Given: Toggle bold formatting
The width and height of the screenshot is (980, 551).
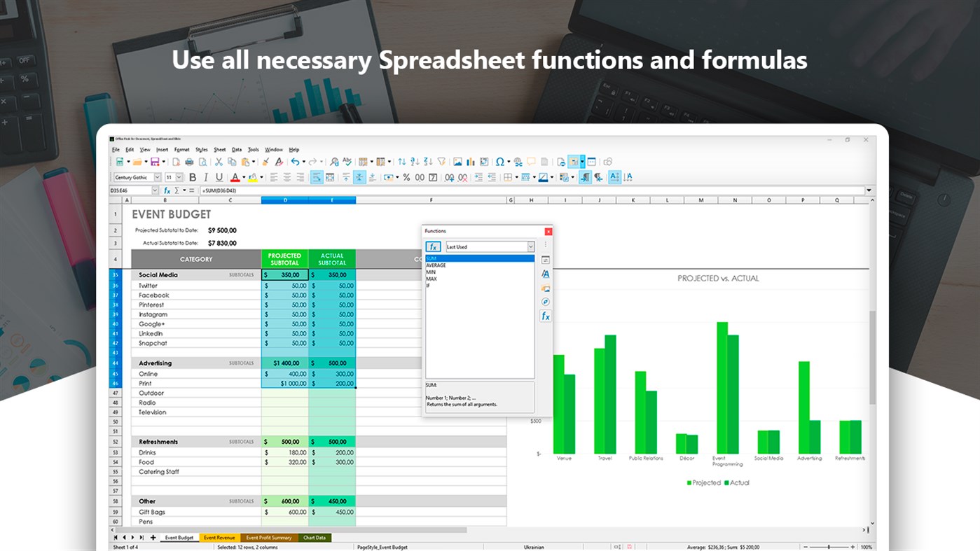Looking at the screenshot, I should [192, 176].
